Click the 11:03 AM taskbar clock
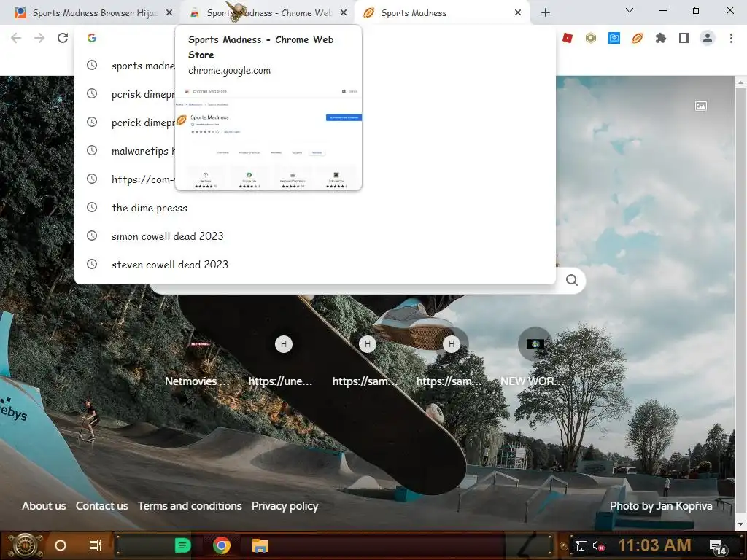Viewport: 747px width, 560px height. (654, 545)
